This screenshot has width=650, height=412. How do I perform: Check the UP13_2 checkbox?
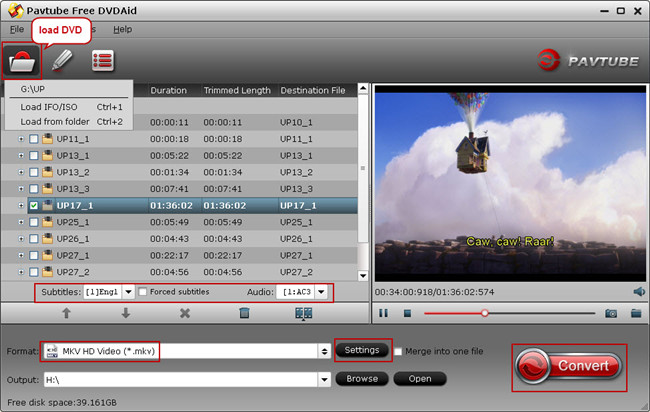point(34,172)
